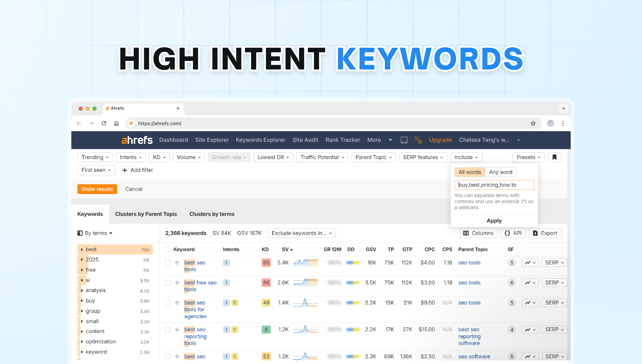This screenshot has width=642, height=364.
Task: Check the box for best seo reporting tools
Action: coord(168,330)
